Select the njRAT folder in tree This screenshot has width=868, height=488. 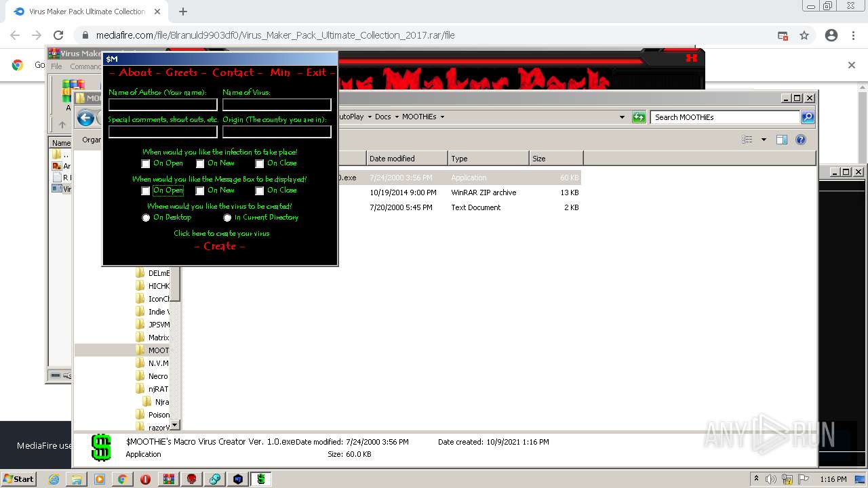153,389
